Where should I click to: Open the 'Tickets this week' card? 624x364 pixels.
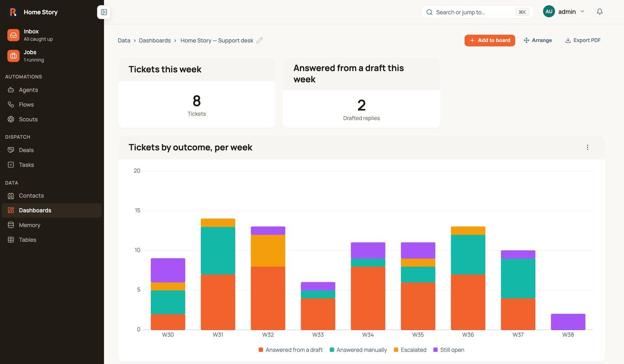197,93
